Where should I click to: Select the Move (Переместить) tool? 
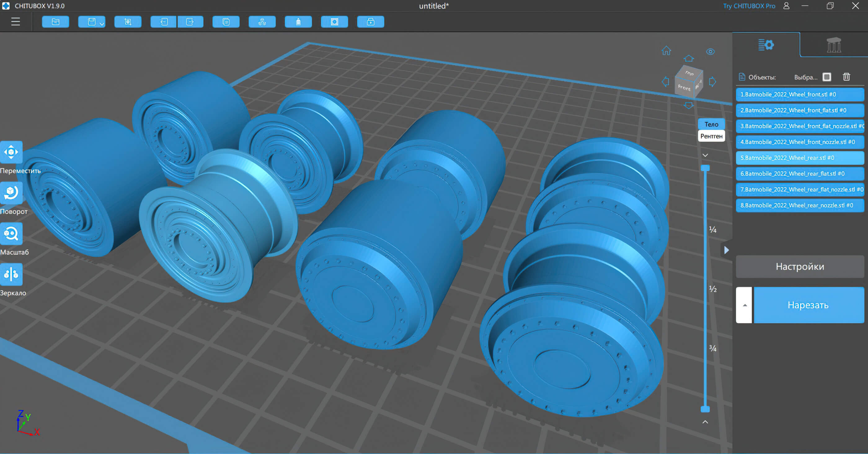coord(11,152)
